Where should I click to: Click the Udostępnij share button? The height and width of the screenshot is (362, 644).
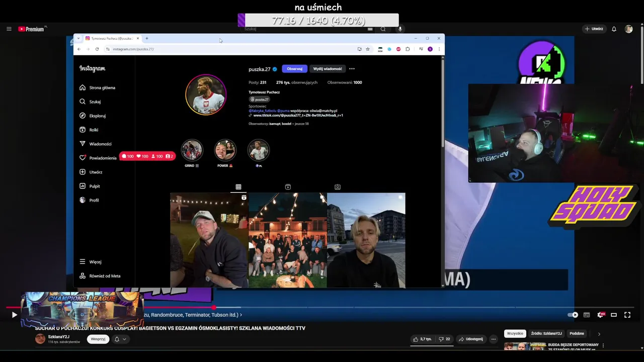click(470, 339)
